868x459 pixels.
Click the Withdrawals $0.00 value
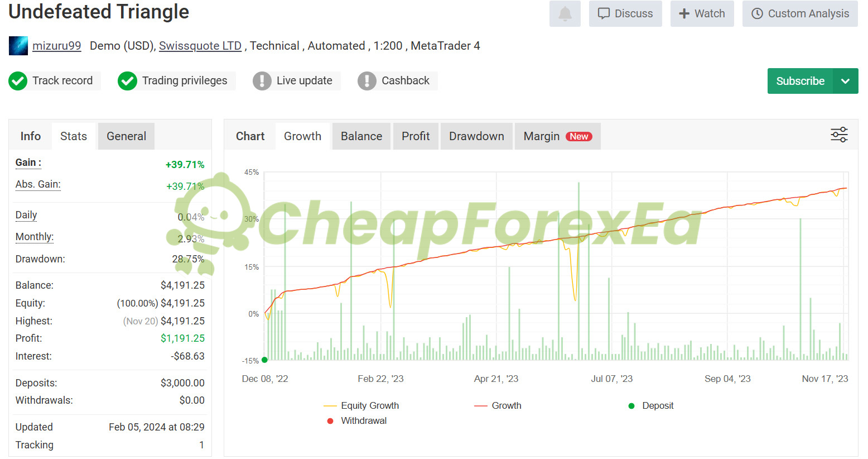click(192, 400)
